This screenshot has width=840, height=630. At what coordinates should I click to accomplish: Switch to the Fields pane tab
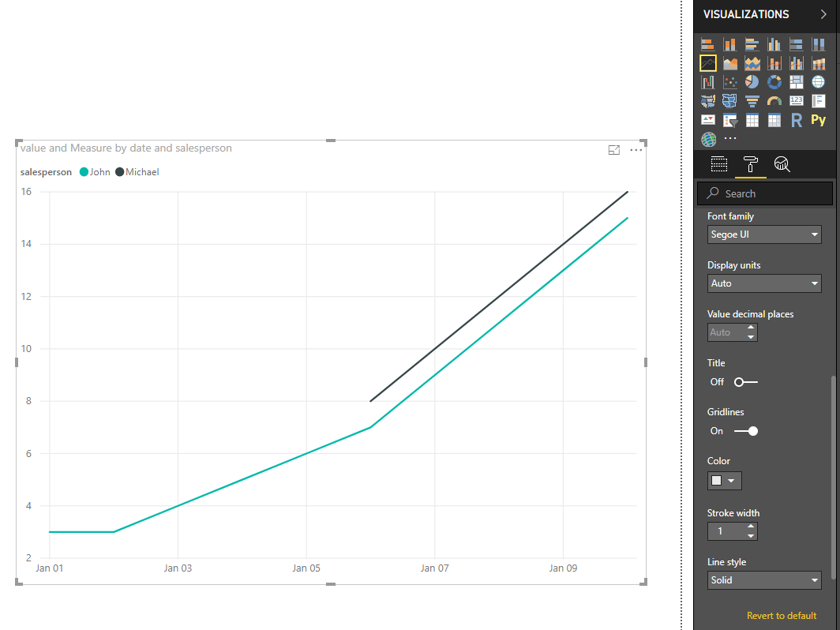[719, 164]
